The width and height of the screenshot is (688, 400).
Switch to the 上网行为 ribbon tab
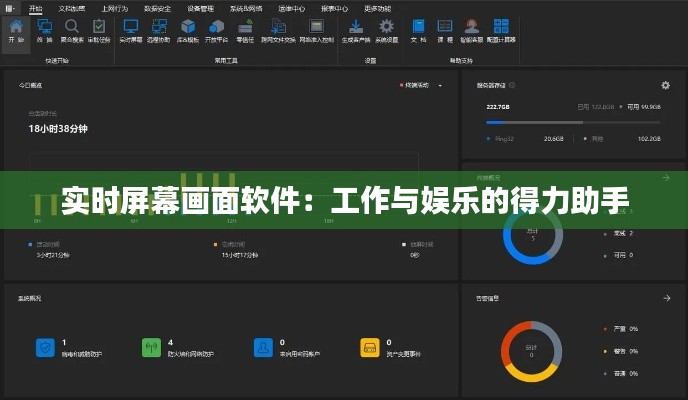pos(115,7)
